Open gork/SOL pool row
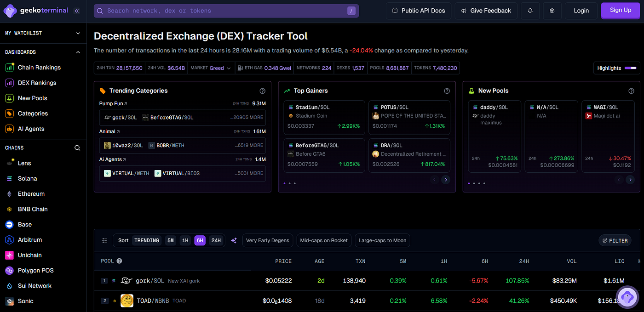This screenshot has width=644, height=312. [x=367, y=280]
